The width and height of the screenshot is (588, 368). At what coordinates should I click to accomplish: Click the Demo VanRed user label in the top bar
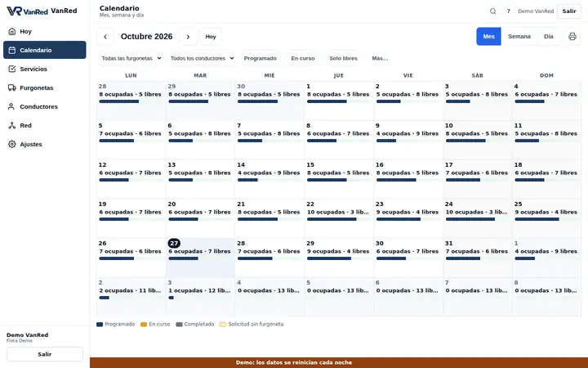point(536,11)
